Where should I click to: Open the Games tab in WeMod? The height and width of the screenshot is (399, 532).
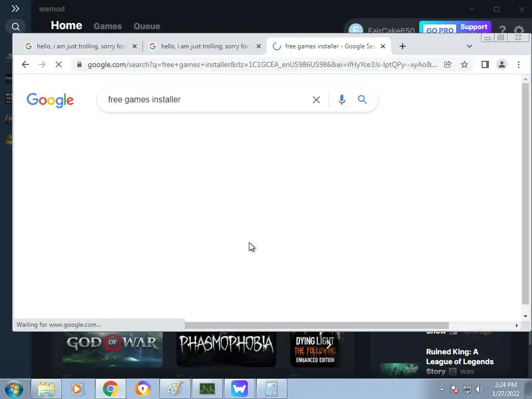108,26
